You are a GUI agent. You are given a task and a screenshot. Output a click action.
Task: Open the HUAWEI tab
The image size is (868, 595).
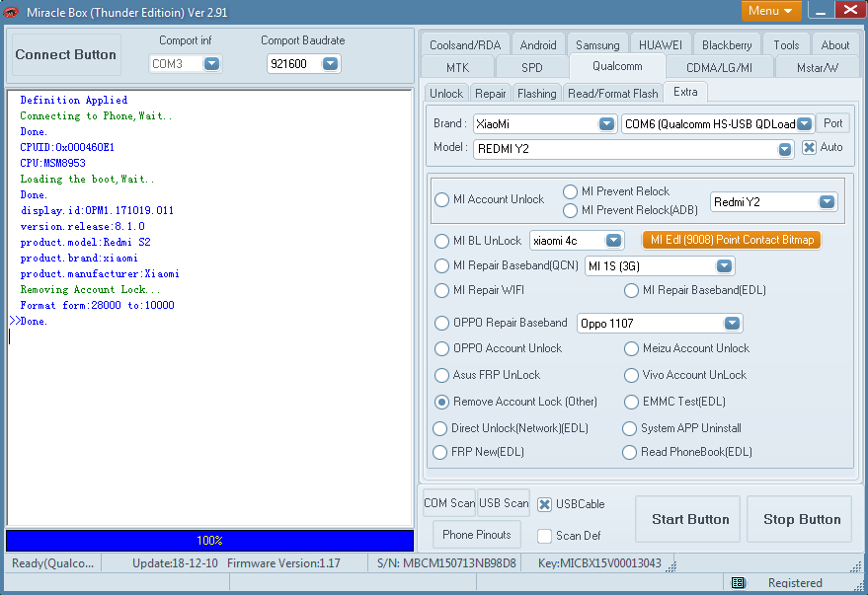tap(661, 44)
